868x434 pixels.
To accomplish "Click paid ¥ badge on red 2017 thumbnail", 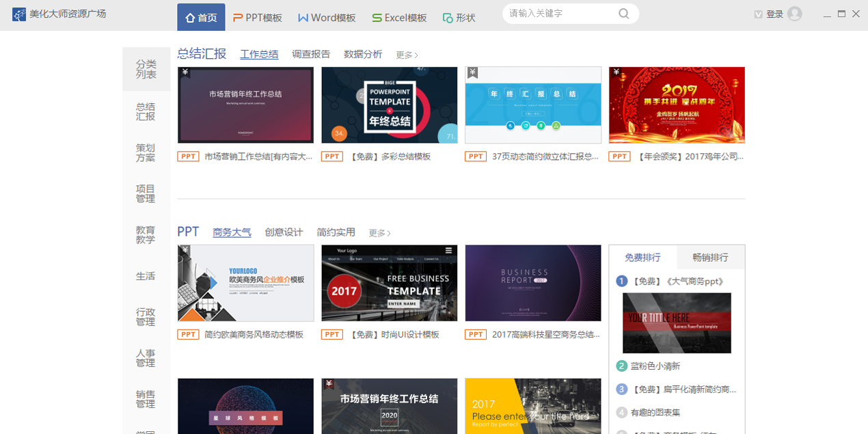I will [616, 72].
